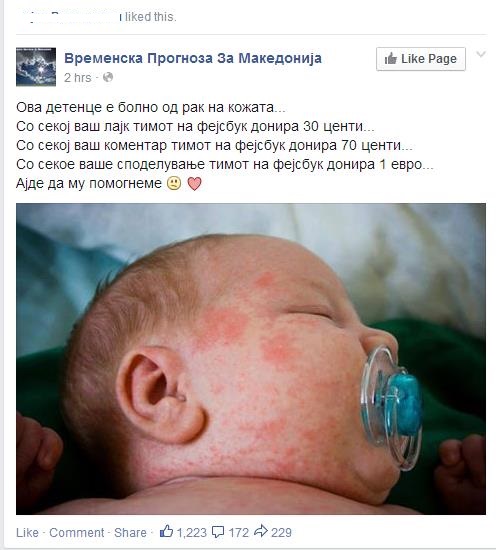Click the Comment link below photo
The height and width of the screenshot is (550, 496).
[76, 532]
